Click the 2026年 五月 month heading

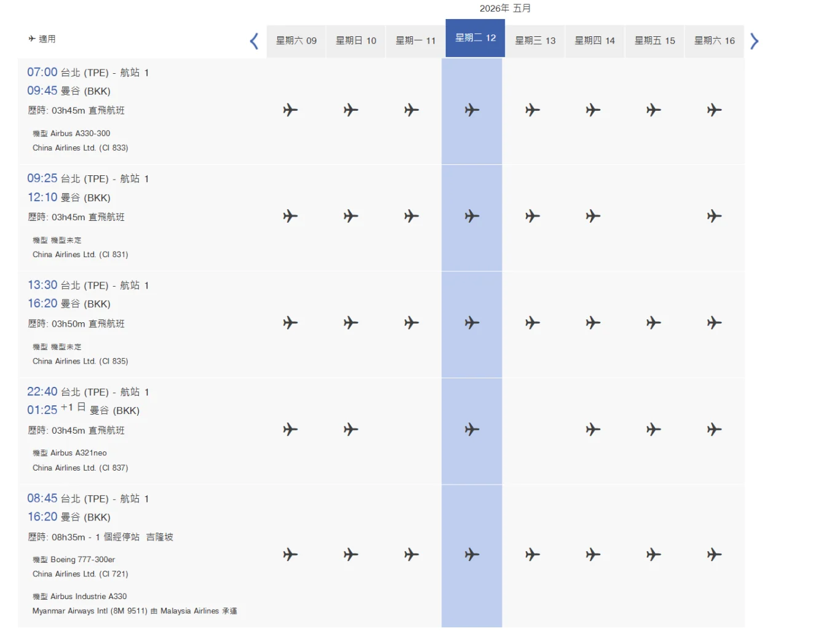(505, 8)
